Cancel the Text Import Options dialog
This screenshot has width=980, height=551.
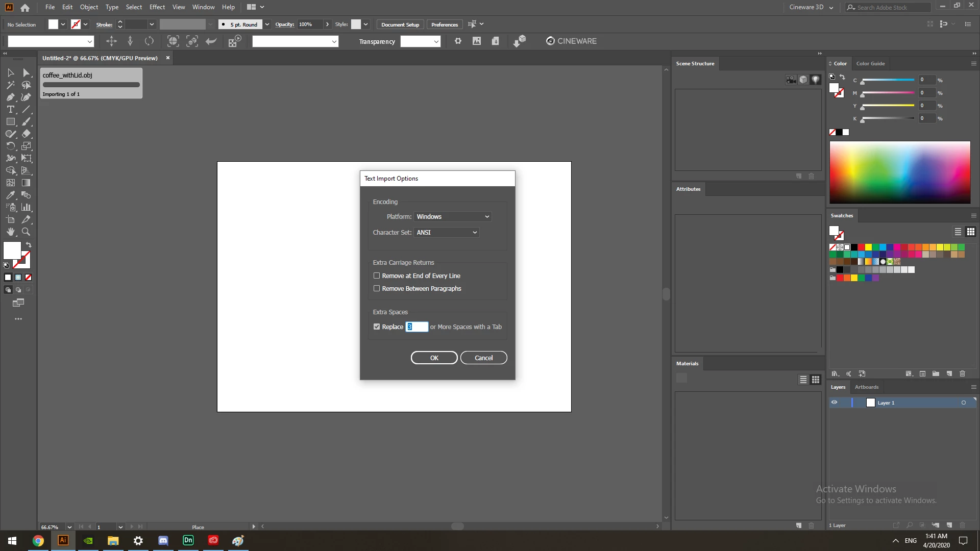pyautogui.click(x=483, y=358)
